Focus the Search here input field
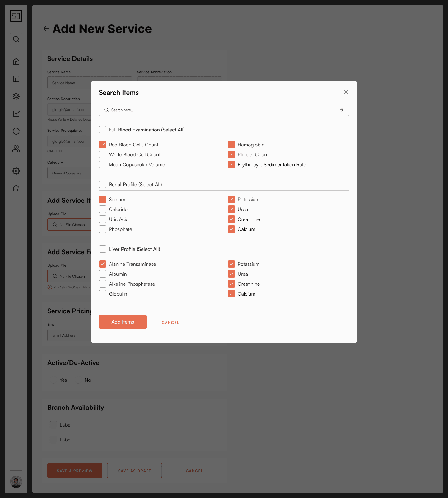Image resolution: width=448 pixels, height=498 pixels. (224, 110)
